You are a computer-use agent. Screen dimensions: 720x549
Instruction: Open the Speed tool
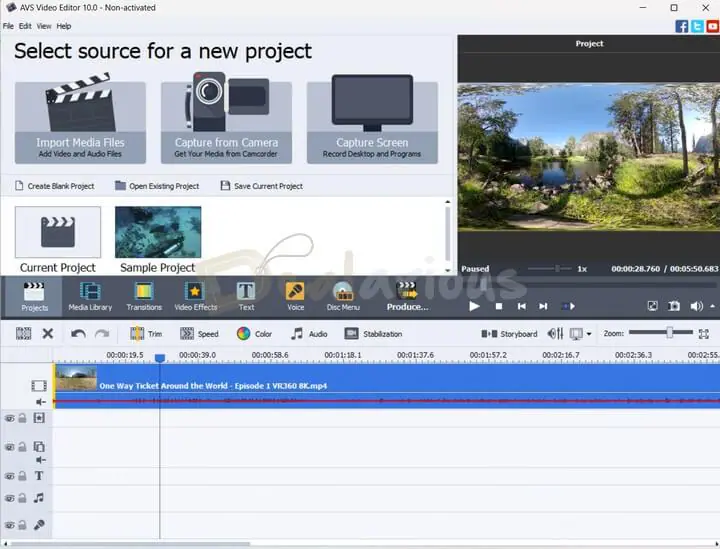click(x=199, y=334)
